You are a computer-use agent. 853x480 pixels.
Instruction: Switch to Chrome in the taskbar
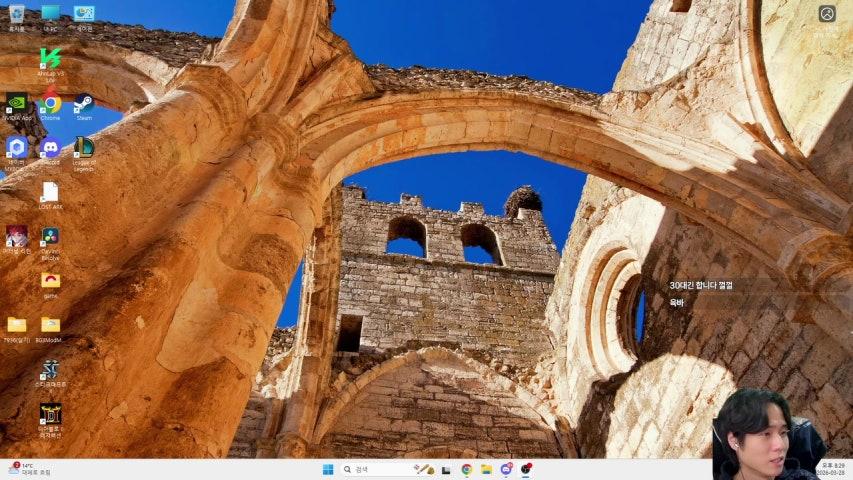467,469
